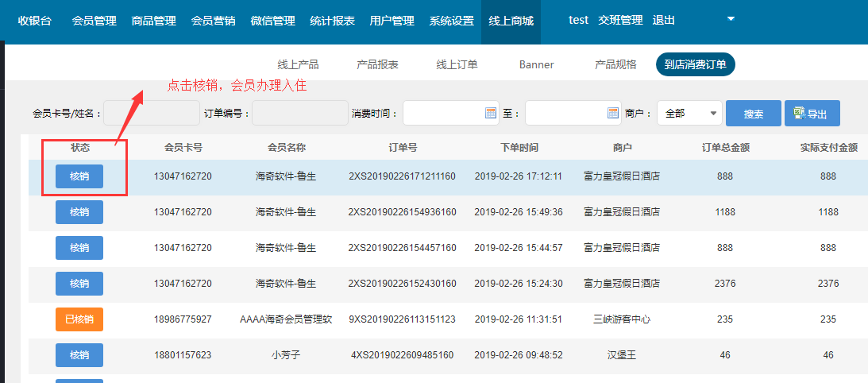Viewport: 868px width, 383px height.
Task: Click 已核销 button for 三峡游客中心 order
Action: [79, 319]
